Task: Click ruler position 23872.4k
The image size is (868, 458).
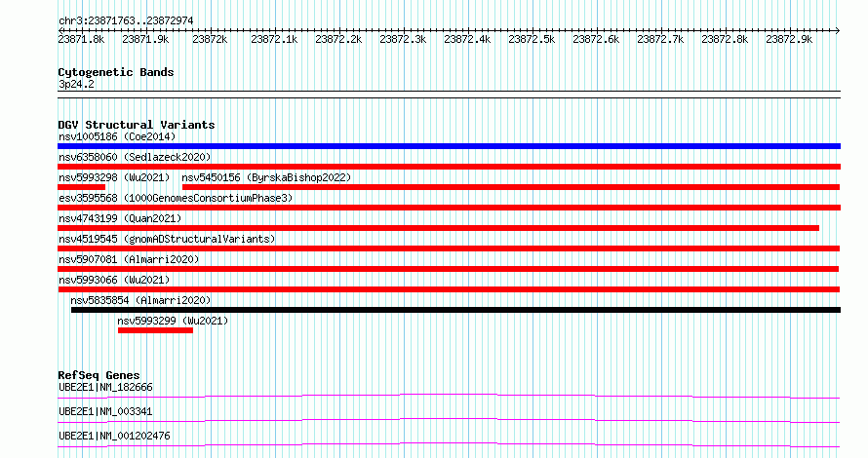Action: (x=467, y=39)
